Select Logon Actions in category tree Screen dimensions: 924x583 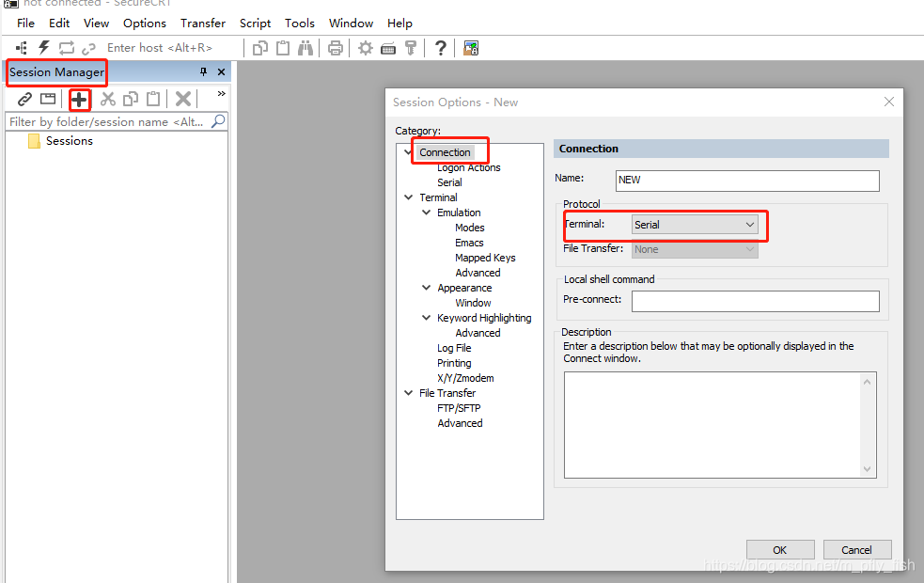pos(468,168)
